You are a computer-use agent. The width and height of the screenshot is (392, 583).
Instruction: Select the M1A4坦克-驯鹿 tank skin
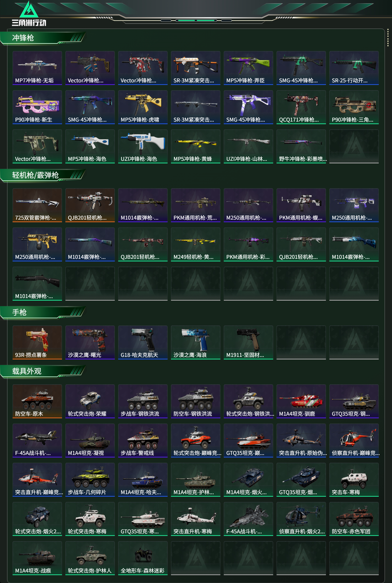coord(301,401)
